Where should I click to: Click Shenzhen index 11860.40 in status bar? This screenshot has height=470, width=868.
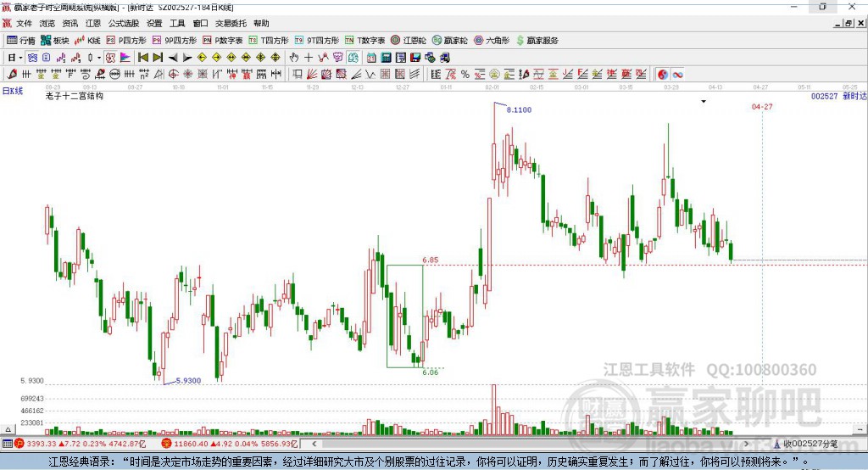(x=191, y=444)
